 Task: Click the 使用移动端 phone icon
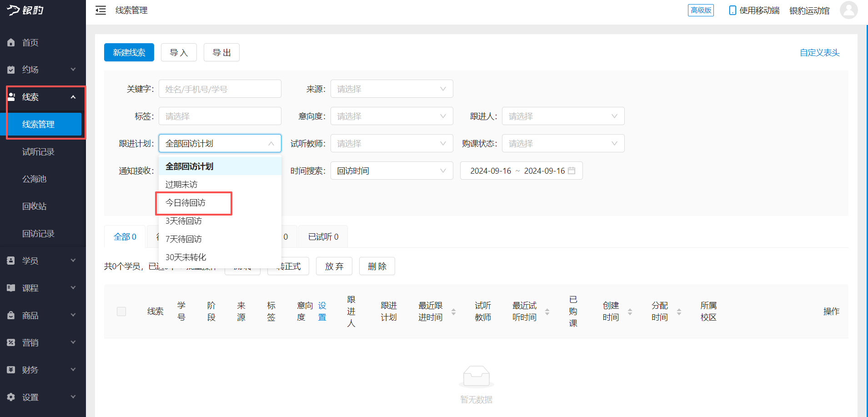pos(732,10)
